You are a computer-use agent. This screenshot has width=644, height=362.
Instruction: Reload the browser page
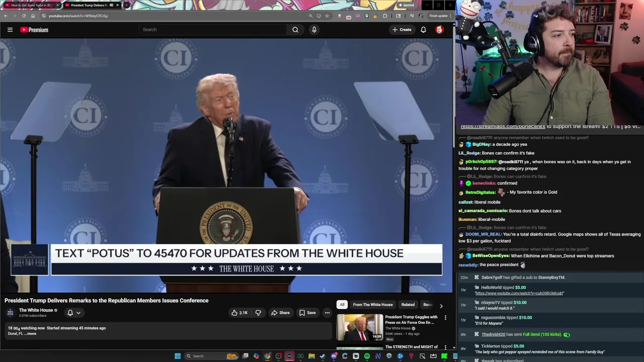[24, 16]
